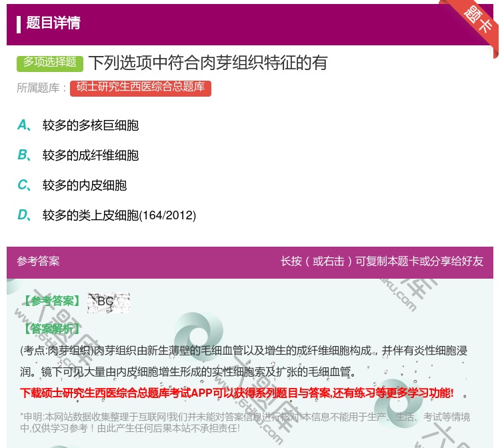Image resolution: width=500 pixels, height=448 pixels.
Task: Click the BC answer image
Action: 109,302
